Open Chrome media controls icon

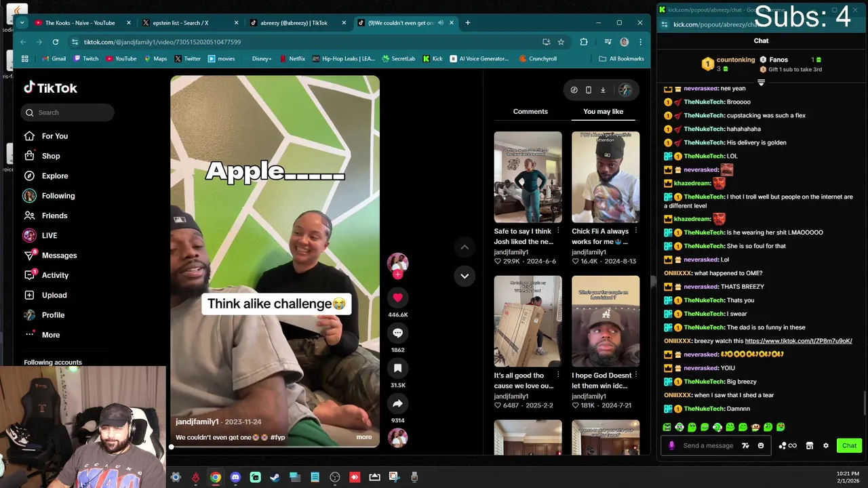[x=608, y=42]
